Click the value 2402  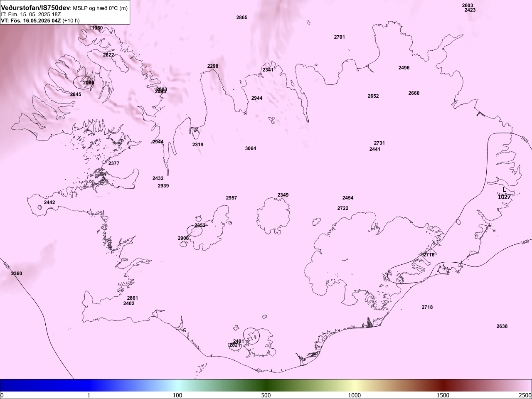[129, 303]
